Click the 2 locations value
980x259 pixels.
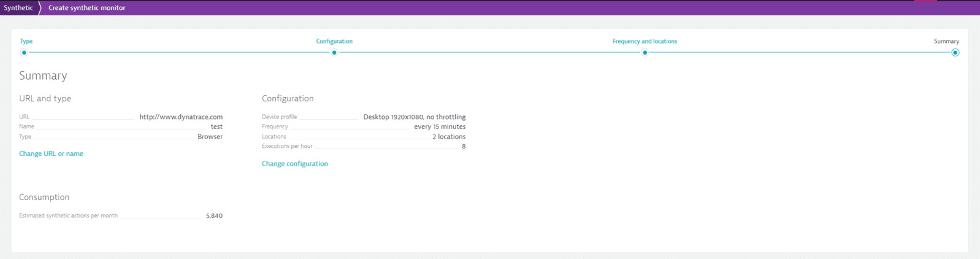pos(449,137)
